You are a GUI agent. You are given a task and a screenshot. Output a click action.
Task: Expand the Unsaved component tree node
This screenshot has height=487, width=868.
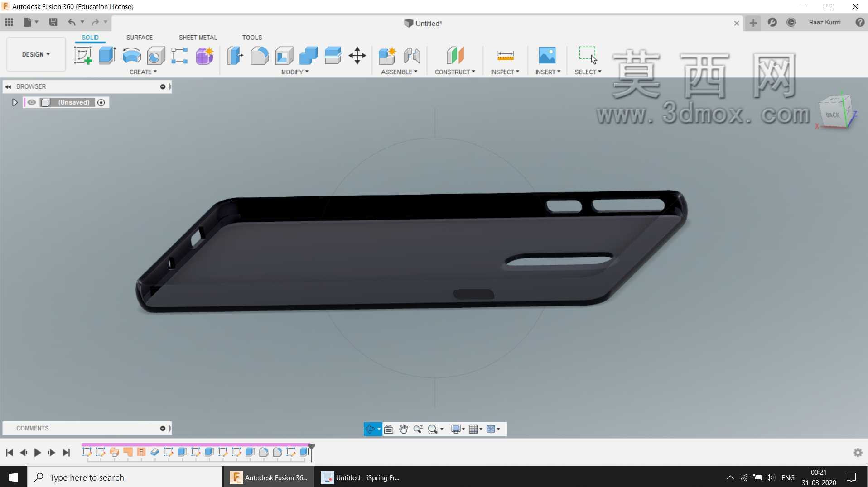coord(14,103)
